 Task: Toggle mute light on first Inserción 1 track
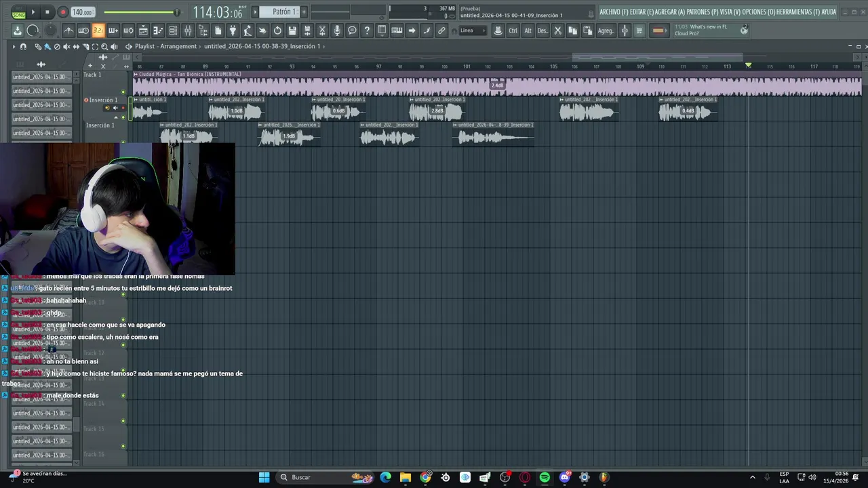[x=123, y=117]
